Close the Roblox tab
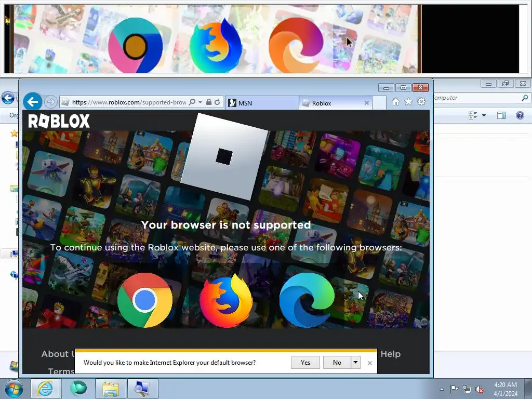 366,103
